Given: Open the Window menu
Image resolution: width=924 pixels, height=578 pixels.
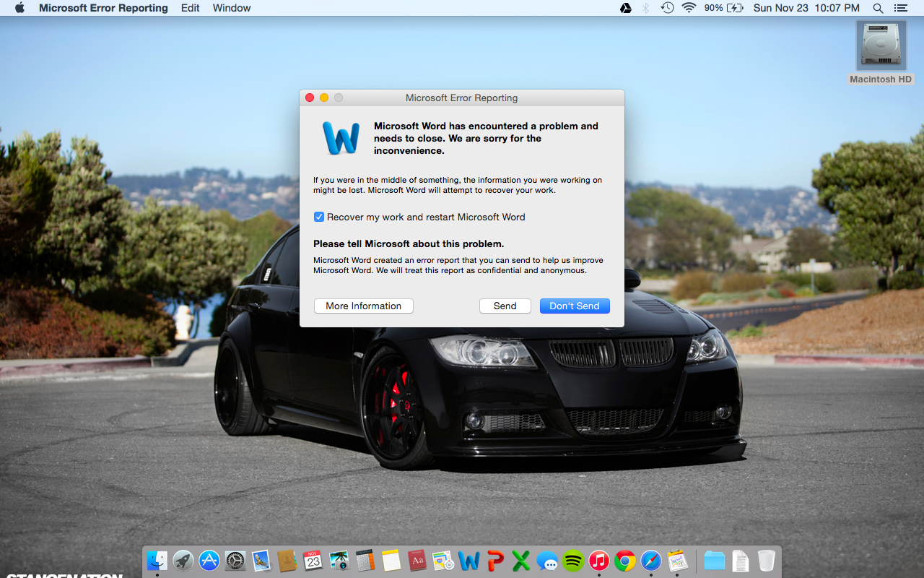Looking at the screenshot, I should 232,8.
